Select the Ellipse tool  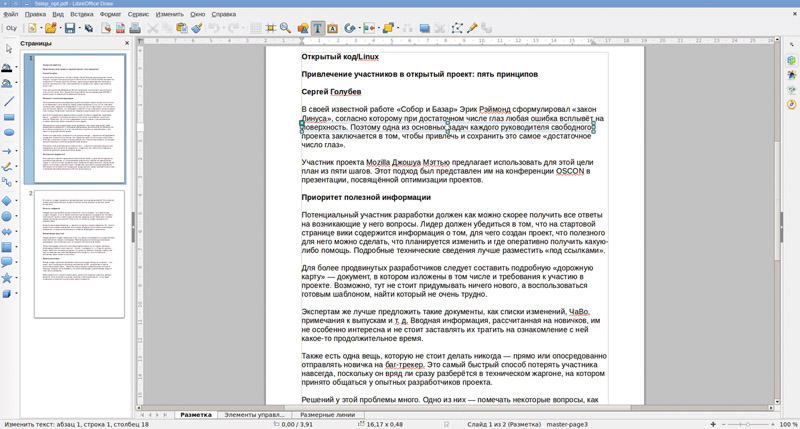coord(8,133)
